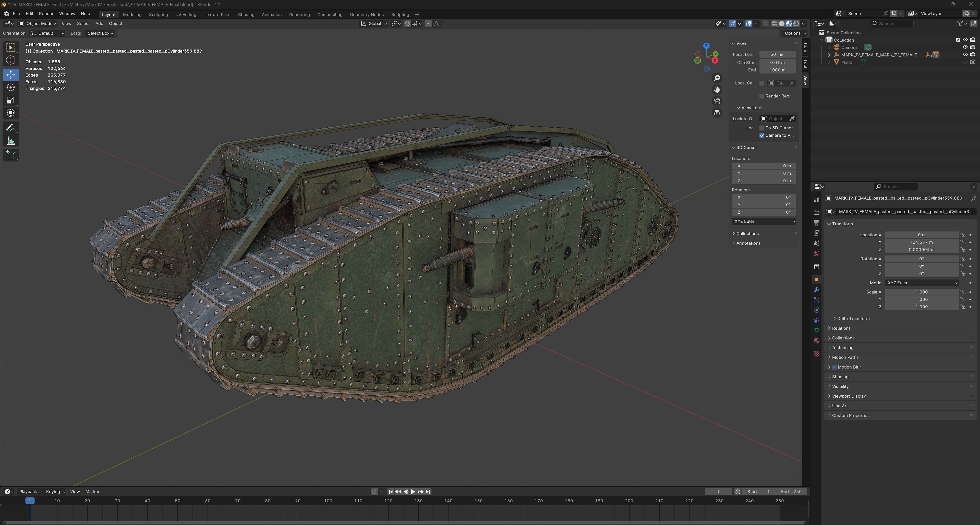Enable Render Region checkbox
This screenshot has width=980, height=525.
pyautogui.click(x=762, y=96)
